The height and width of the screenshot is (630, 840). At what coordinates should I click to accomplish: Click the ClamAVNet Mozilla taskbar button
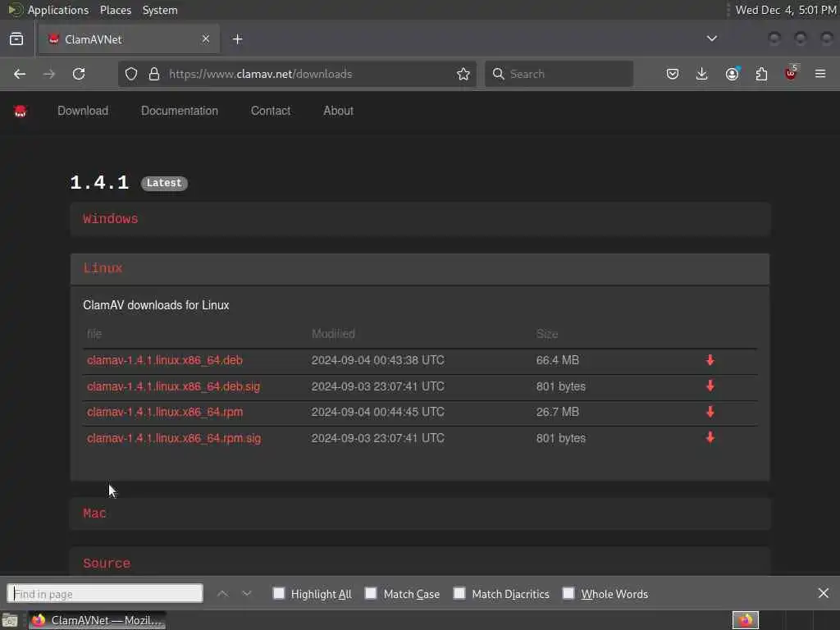pyautogui.click(x=97, y=620)
